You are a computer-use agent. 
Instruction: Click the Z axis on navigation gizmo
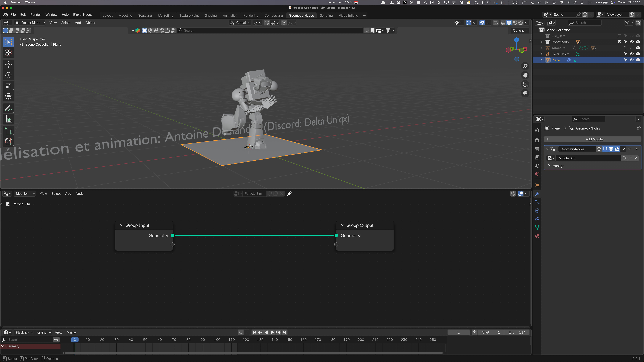tap(517, 40)
